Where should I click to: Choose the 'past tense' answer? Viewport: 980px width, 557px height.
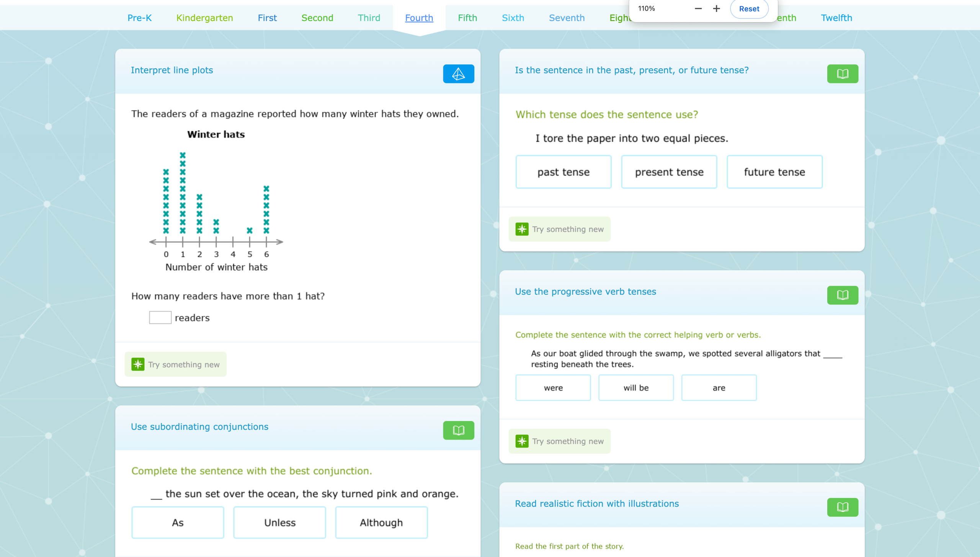(563, 172)
